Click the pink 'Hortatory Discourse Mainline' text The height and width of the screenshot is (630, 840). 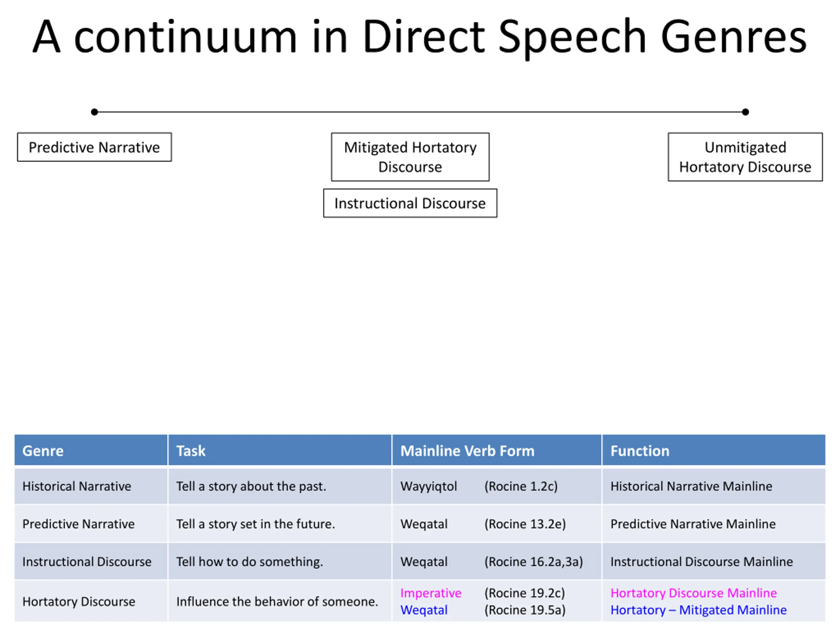[693, 593]
